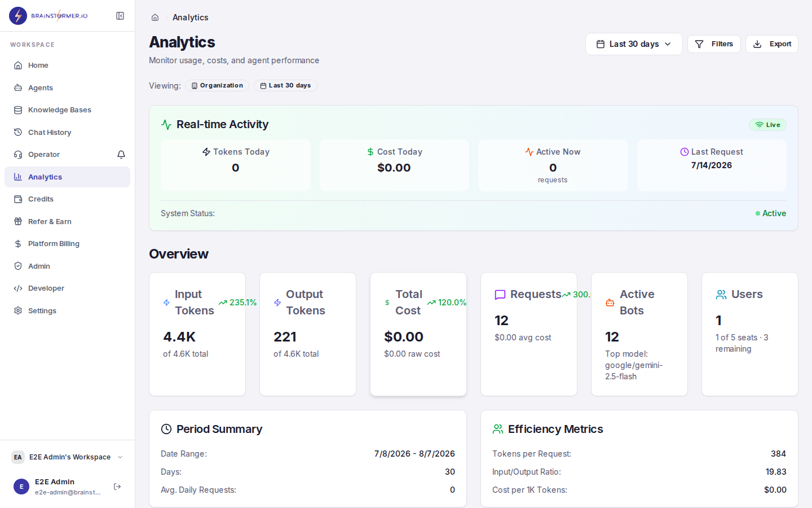Click the Knowledge Bases database icon

point(18,110)
